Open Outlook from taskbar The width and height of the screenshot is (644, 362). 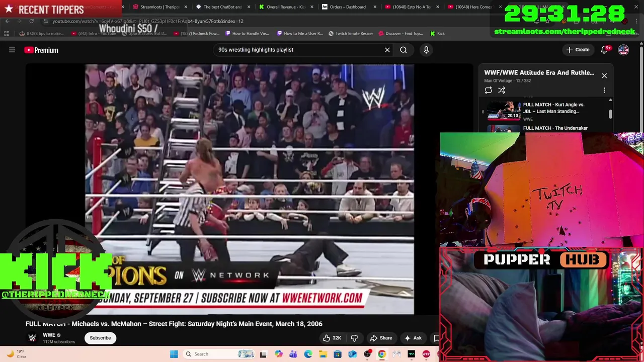point(352,354)
